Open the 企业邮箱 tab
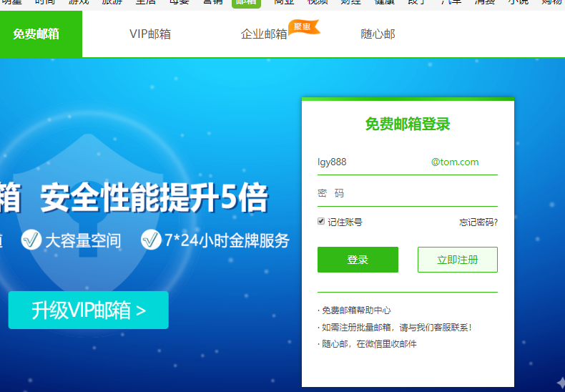565x392 pixels. pyautogui.click(x=264, y=34)
